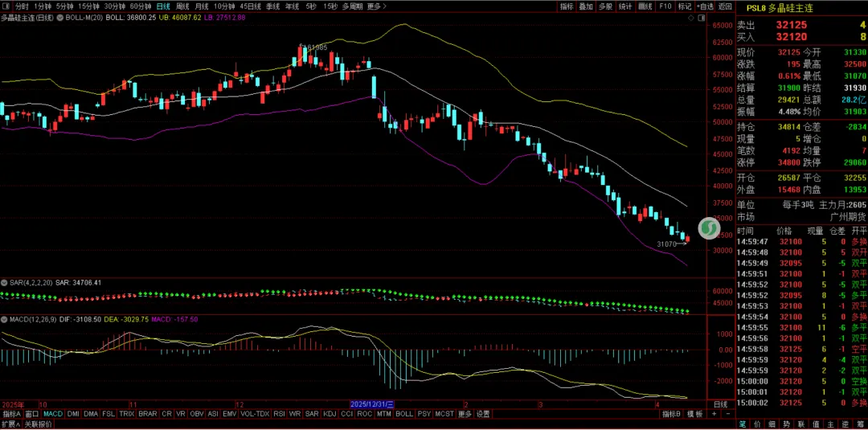Select the MACD indicator tab
The image size is (868, 430).
(53, 413)
